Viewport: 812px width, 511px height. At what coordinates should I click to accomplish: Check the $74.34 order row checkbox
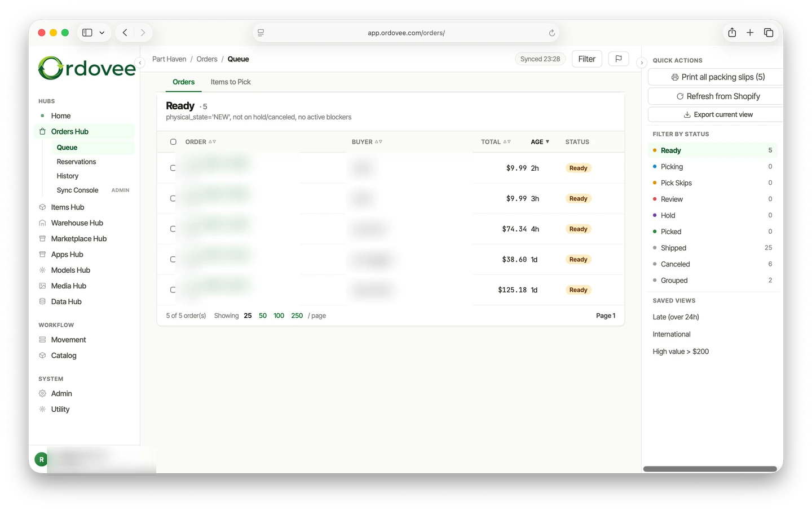click(173, 229)
